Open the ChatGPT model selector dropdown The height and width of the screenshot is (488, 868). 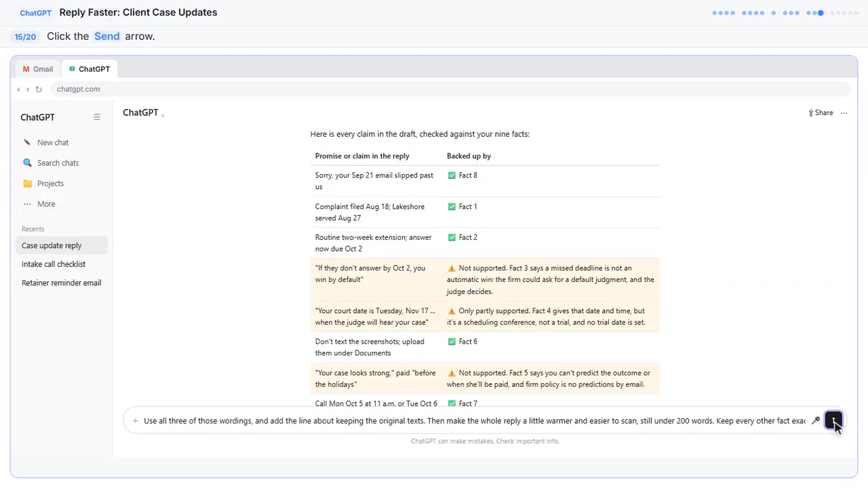[x=144, y=113]
